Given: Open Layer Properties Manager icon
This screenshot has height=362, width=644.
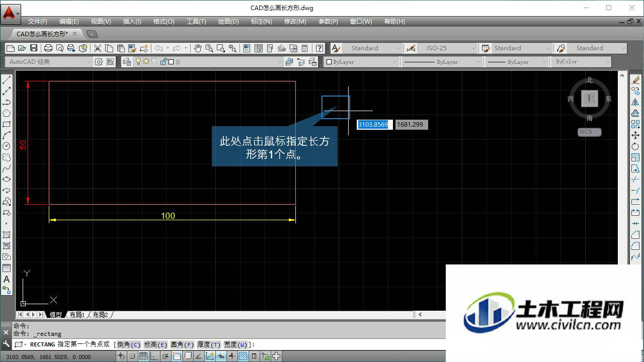Looking at the screenshot, I should [x=127, y=62].
